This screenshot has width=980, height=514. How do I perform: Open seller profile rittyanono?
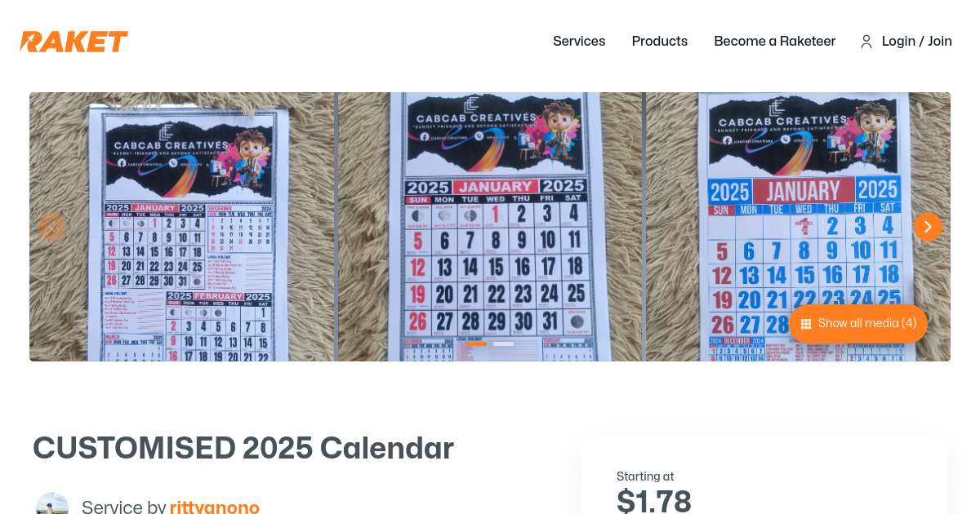point(215,507)
